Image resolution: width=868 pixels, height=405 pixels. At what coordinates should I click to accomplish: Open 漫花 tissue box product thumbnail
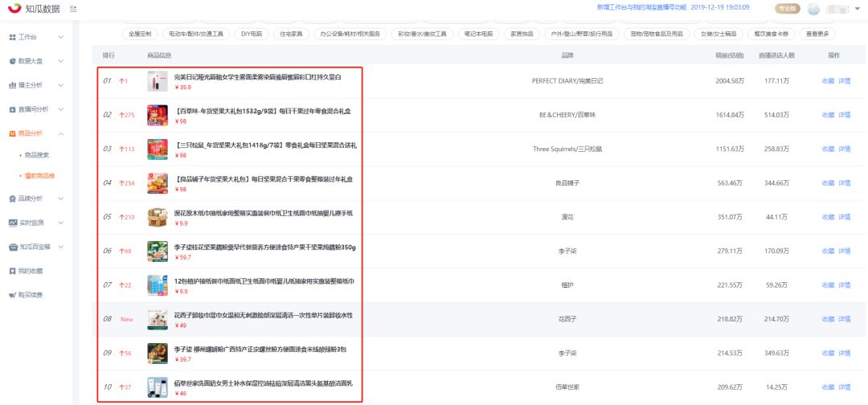coord(158,218)
